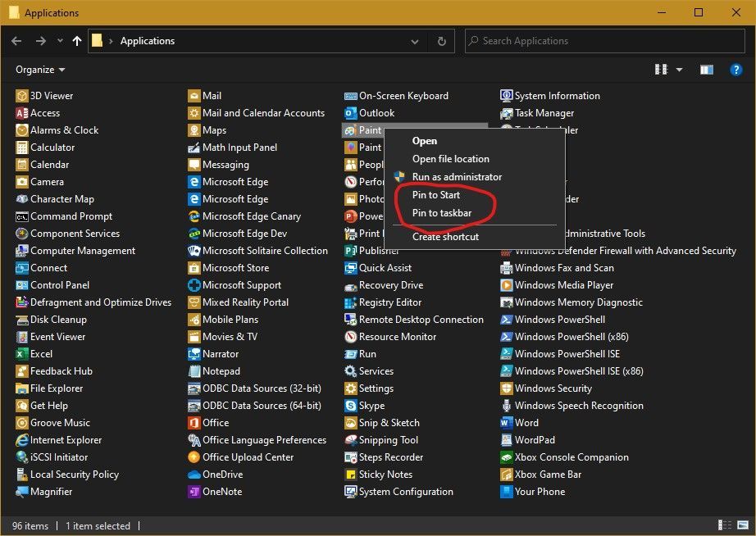
Task: Select Pin to Start
Action: [x=436, y=195]
